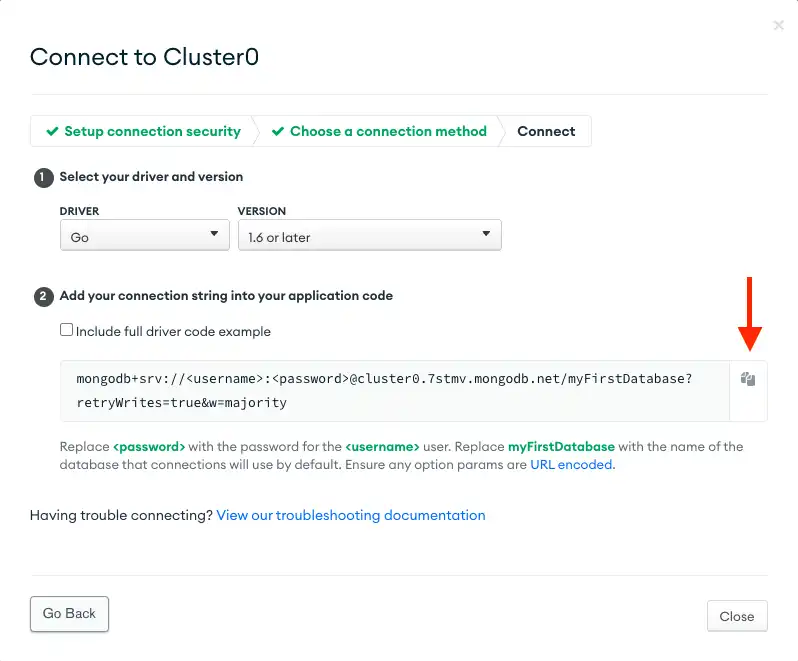The width and height of the screenshot is (798, 661).
Task: View our troubleshooting documentation link
Action: point(350,516)
